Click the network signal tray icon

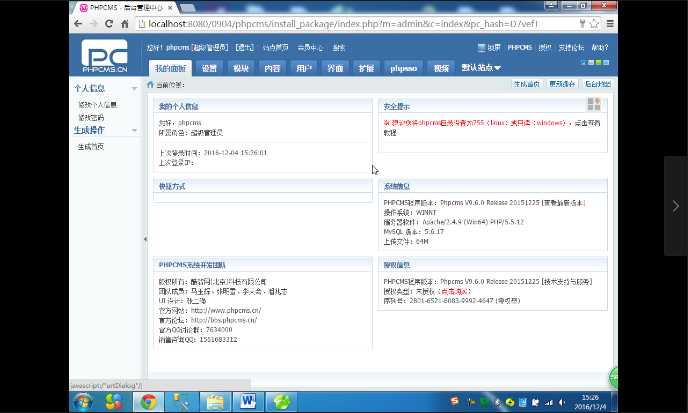pyautogui.click(x=549, y=402)
